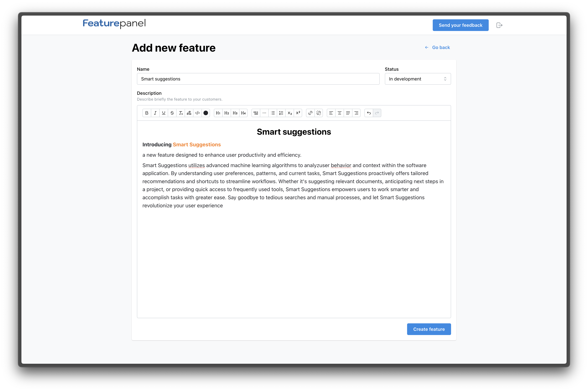
Task: Apply superscript formatting
Action: tap(298, 113)
